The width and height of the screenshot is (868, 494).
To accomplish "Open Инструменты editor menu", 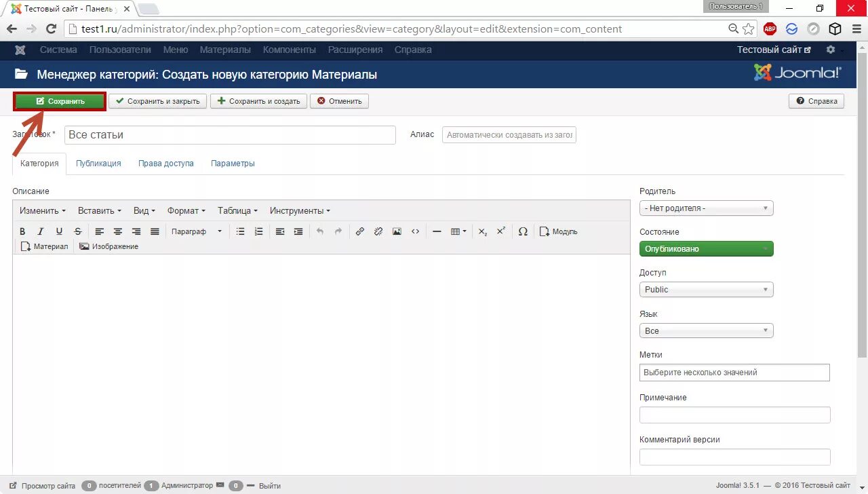I will coord(300,211).
